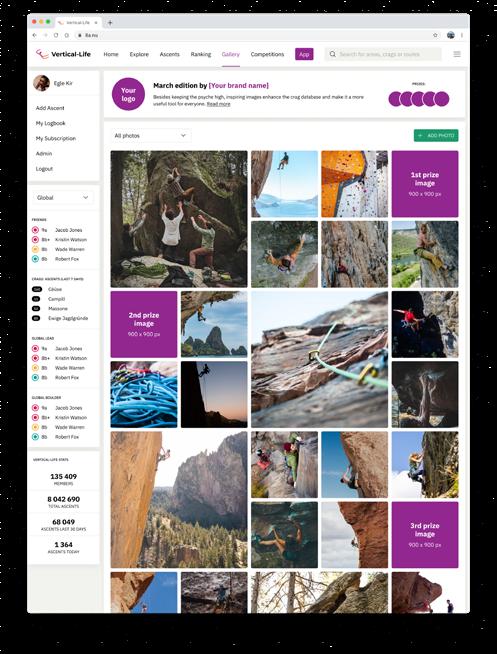Bookmark page with the star icon
The width and height of the screenshot is (497, 654).
tap(435, 35)
